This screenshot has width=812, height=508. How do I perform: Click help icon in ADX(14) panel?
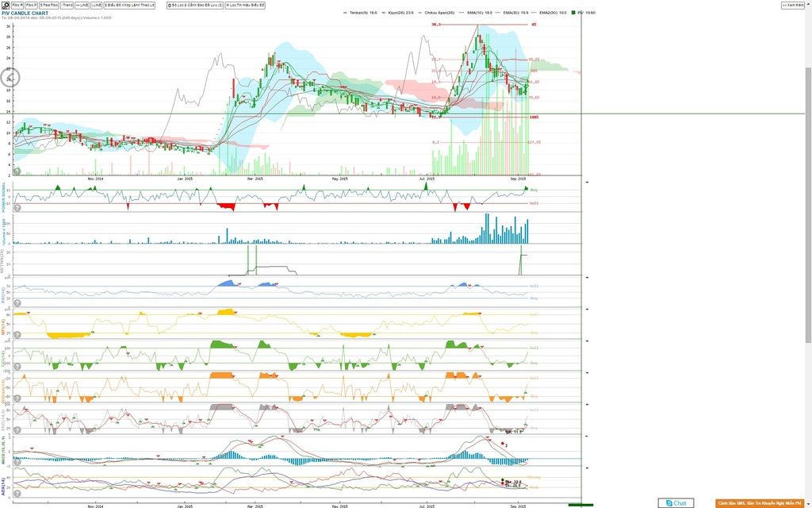pyautogui.click(x=17, y=495)
